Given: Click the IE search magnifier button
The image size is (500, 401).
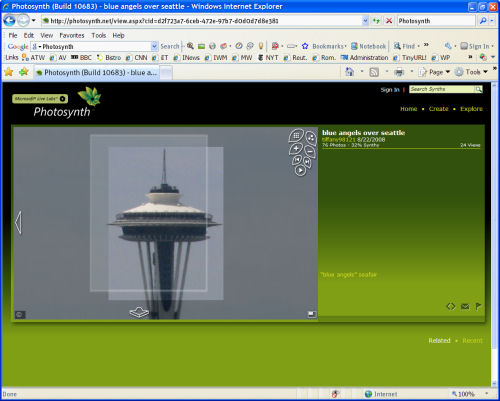Looking at the screenshot, I should [483, 21].
